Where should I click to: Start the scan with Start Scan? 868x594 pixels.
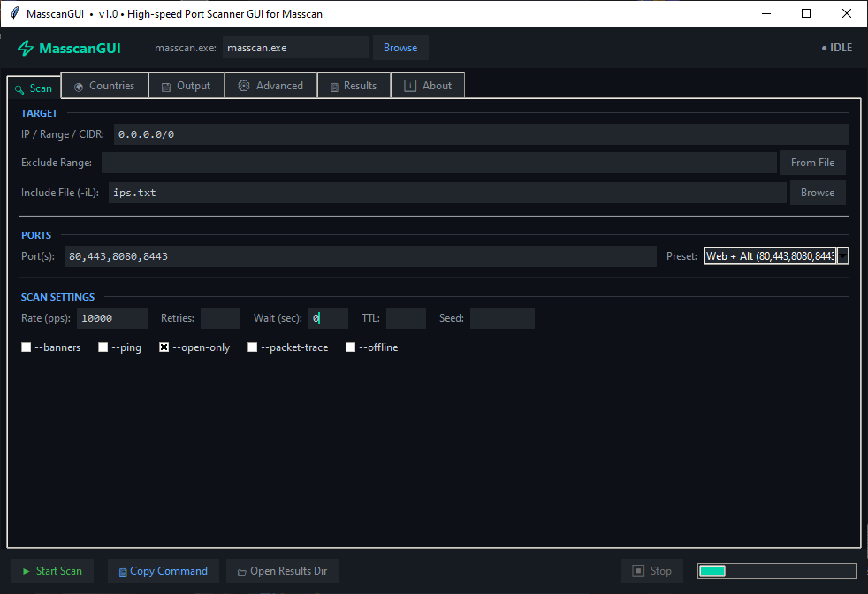[x=52, y=571]
